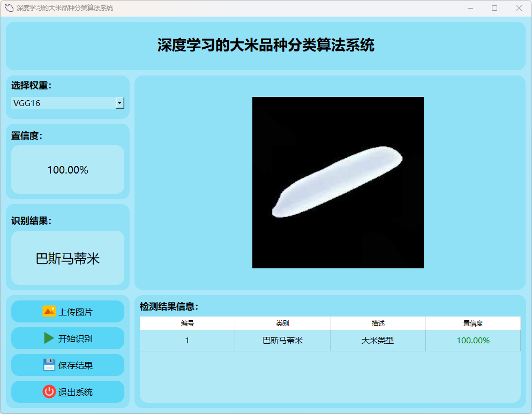Click the green play triangle icon

pos(49,338)
